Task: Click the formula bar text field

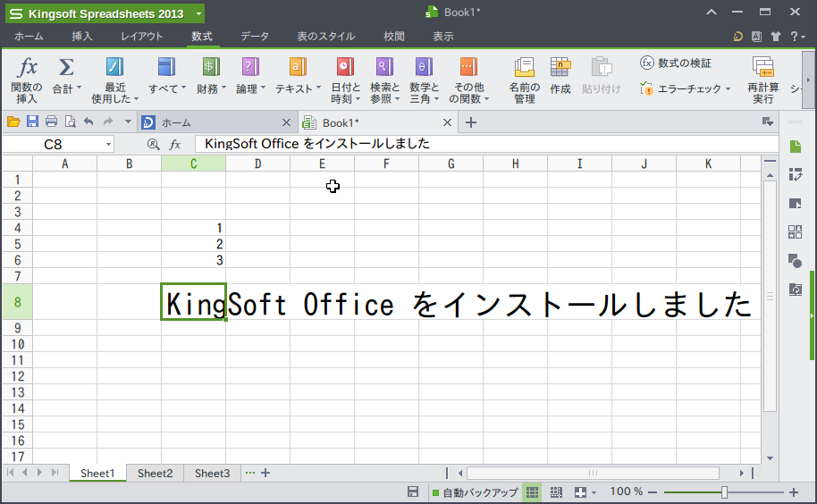Action: [x=486, y=144]
